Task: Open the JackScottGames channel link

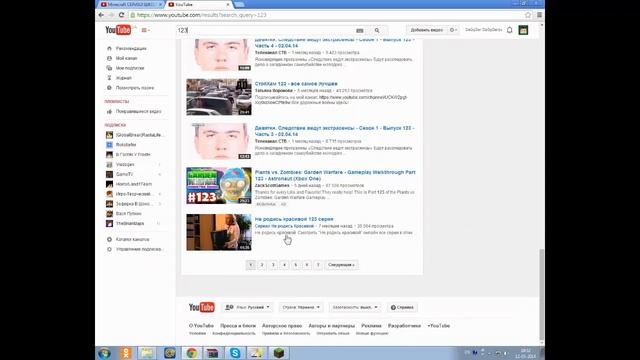Action: [x=272, y=186]
